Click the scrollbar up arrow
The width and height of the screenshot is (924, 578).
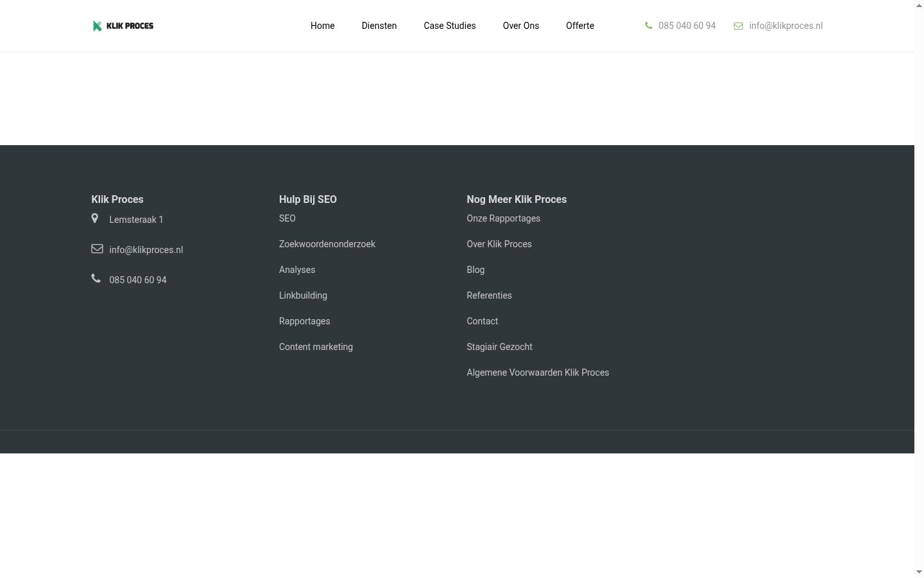[919, 5]
